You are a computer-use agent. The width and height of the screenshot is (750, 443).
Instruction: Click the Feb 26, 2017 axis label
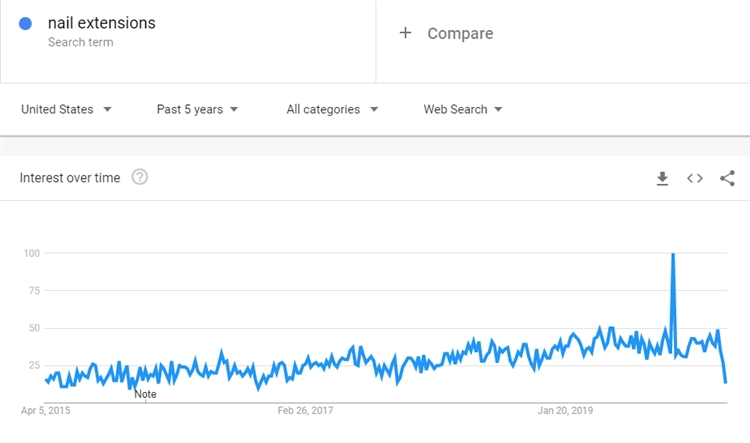305,410
